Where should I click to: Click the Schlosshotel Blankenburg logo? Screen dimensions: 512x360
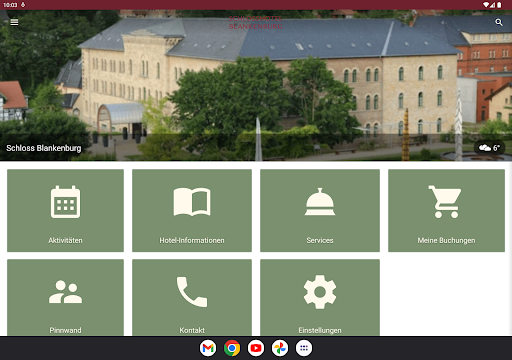(x=256, y=22)
